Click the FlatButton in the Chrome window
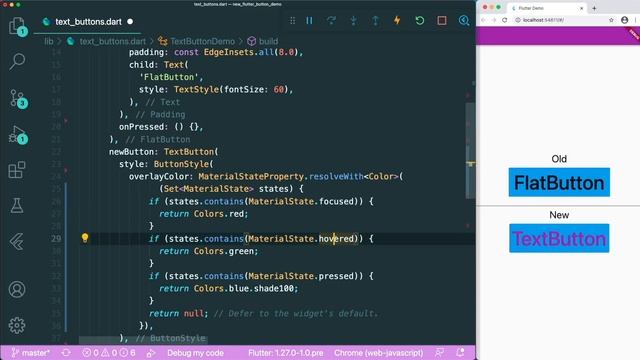The width and height of the screenshot is (640, 360). 559,182
